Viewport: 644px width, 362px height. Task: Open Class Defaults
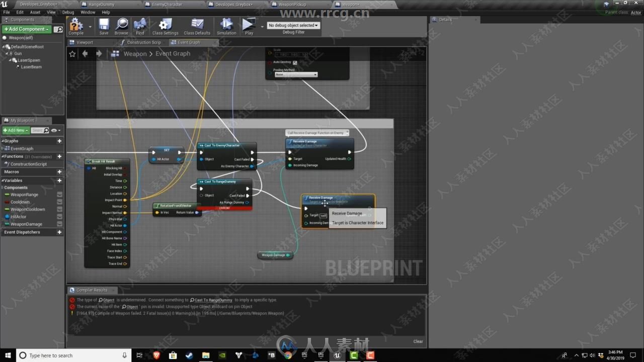point(197,27)
